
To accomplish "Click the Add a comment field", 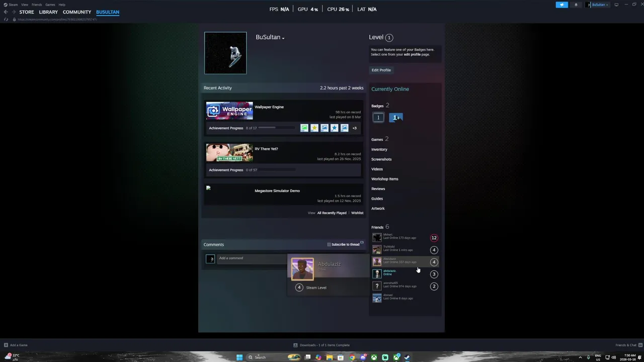I will (x=252, y=258).
